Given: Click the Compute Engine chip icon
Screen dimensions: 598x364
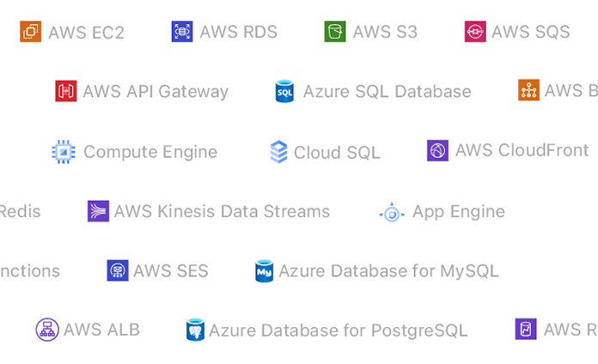Looking at the screenshot, I should [64, 152].
